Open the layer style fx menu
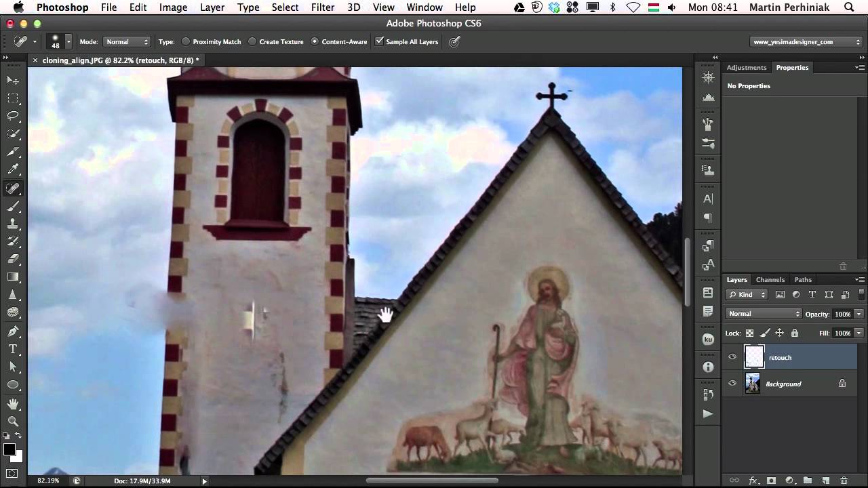Viewport: 868px width, 488px height. pos(753,481)
